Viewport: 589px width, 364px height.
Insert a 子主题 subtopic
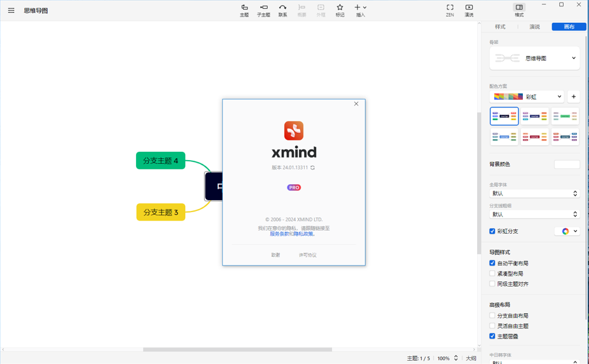pyautogui.click(x=264, y=11)
